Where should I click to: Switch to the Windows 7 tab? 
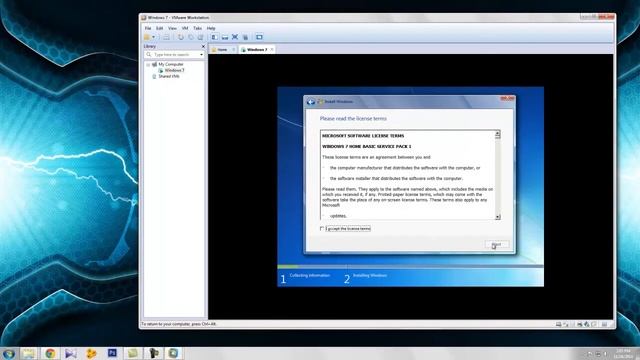[257, 49]
